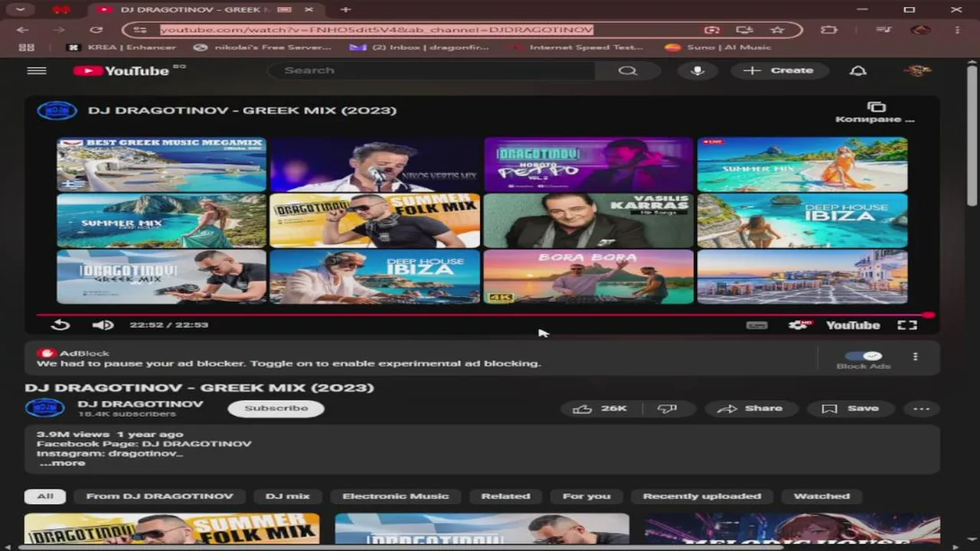980x551 pixels.
Task: Toggle subtitles in the player controls
Action: tap(756, 325)
